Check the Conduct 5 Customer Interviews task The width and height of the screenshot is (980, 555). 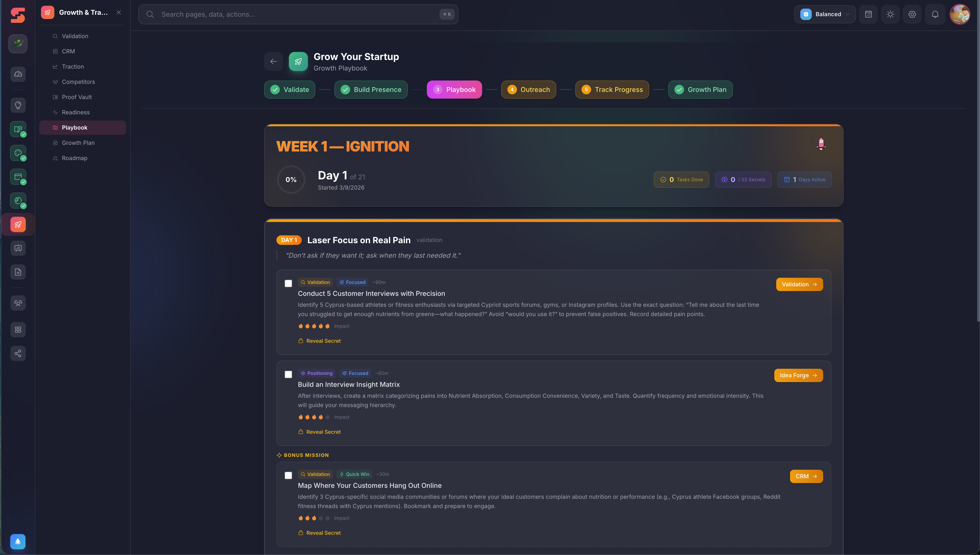(288, 283)
